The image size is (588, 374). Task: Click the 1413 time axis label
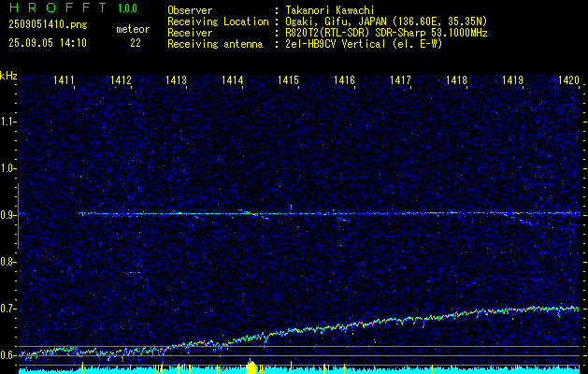pos(177,79)
